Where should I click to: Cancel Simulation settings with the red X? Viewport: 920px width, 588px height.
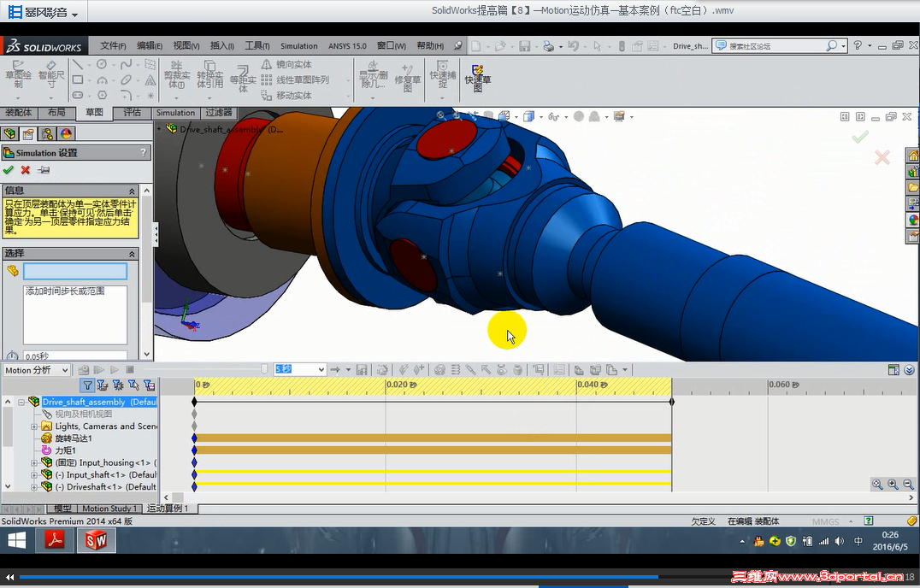point(25,169)
